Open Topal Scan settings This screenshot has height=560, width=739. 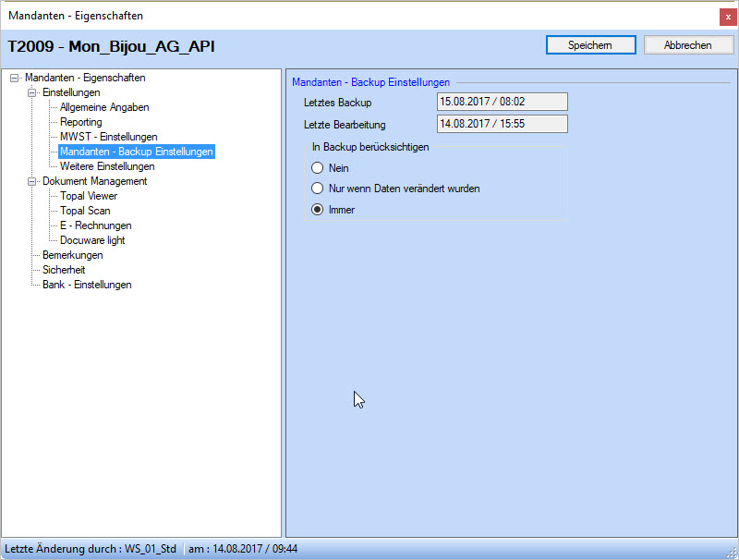pyautogui.click(x=85, y=211)
